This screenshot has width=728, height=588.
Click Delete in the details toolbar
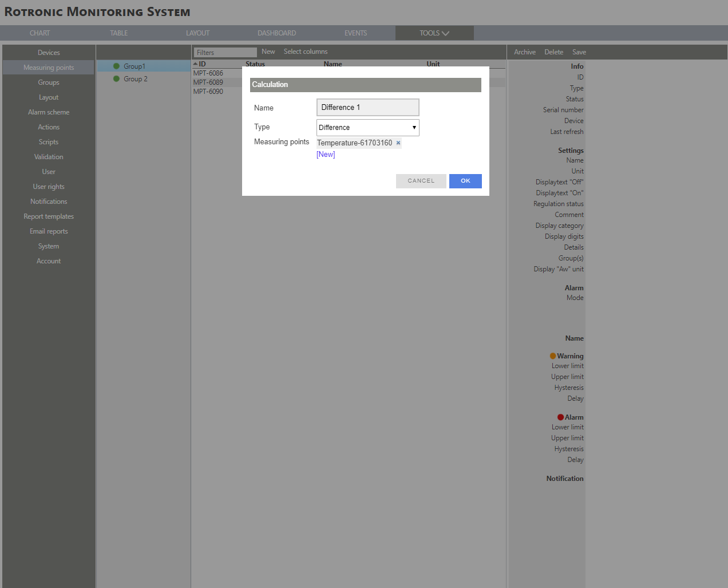(x=554, y=52)
